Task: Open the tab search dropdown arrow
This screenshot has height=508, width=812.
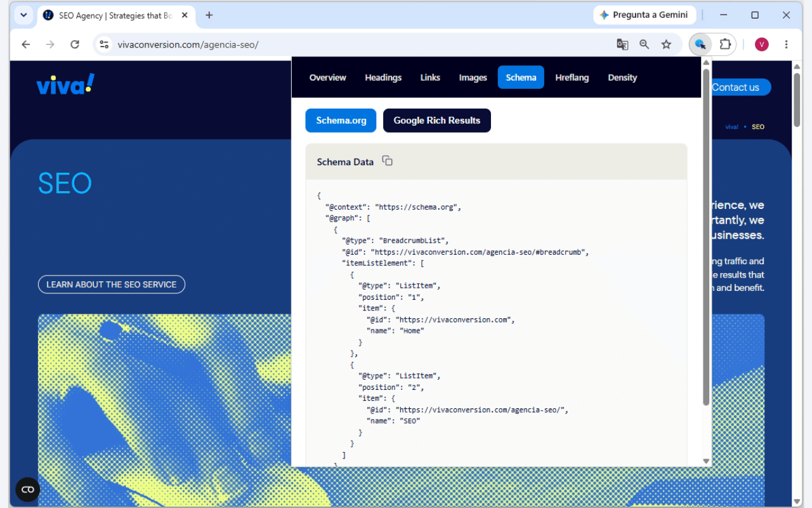Action: 23,15
